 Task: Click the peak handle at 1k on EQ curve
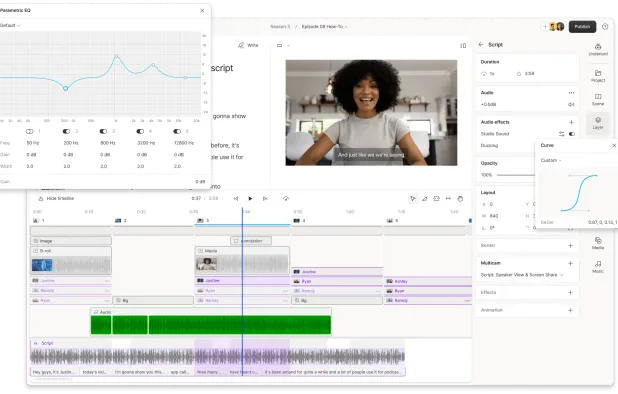(116, 56)
